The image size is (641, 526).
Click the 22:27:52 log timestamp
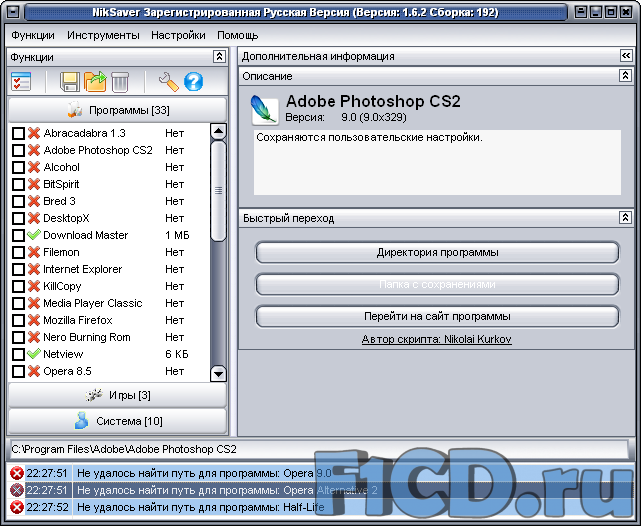point(47,507)
